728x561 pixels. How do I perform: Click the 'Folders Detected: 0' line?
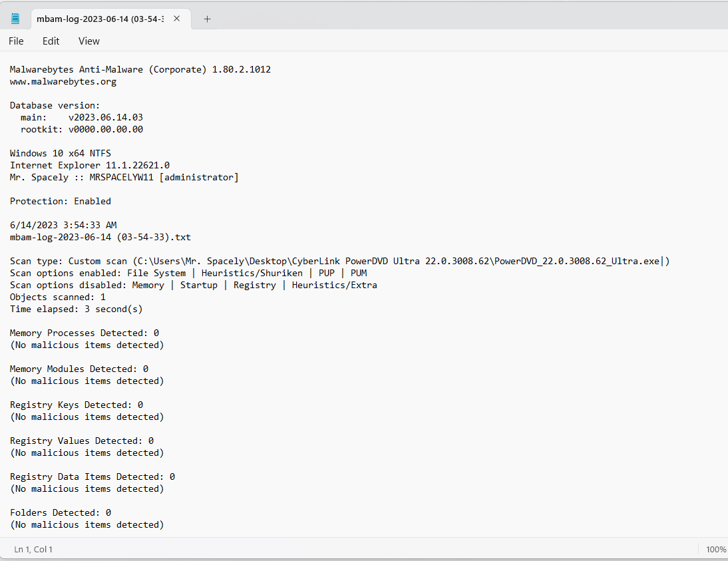[61, 512]
